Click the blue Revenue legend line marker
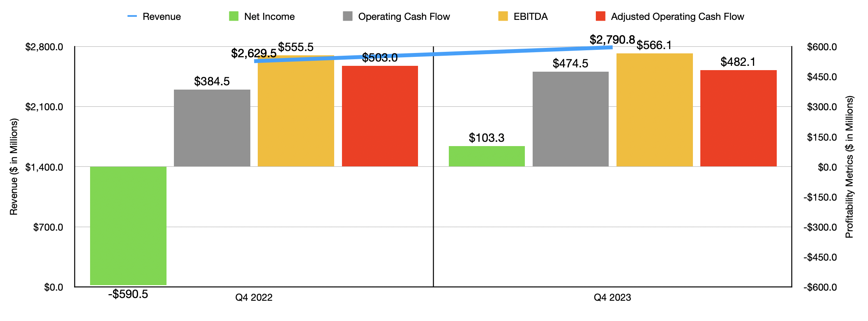868x321 pixels. 132,16
